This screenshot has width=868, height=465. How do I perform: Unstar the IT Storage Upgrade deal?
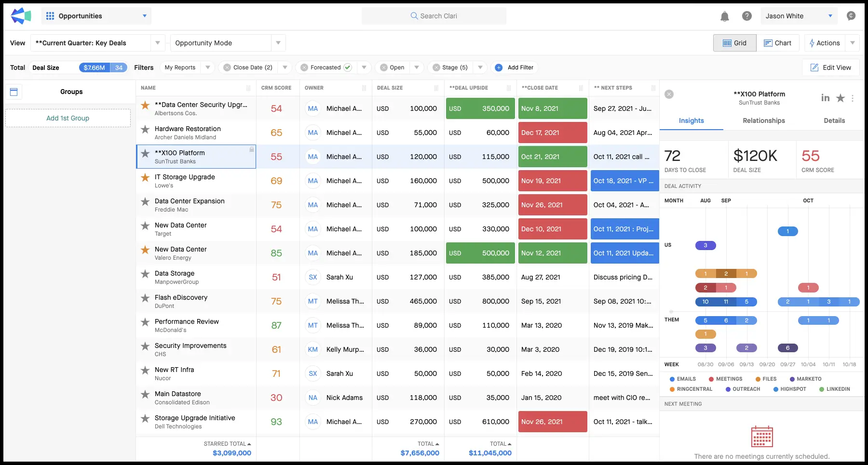(x=145, y=177)
